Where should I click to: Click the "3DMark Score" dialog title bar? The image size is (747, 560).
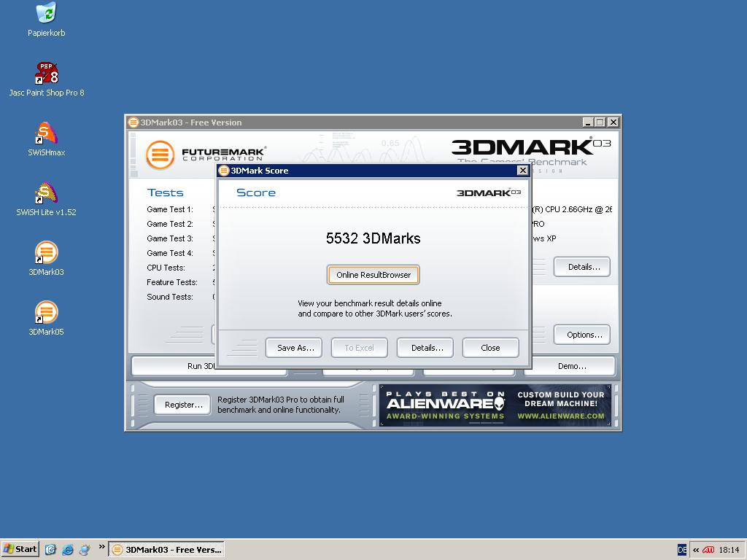point(373,171)
